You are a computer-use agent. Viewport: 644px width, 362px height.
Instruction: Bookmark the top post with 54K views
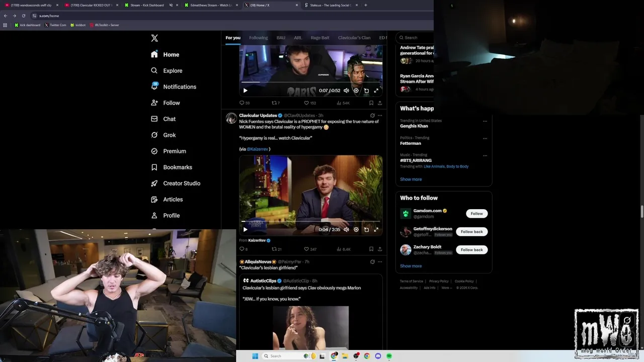[x=371, y=103]
